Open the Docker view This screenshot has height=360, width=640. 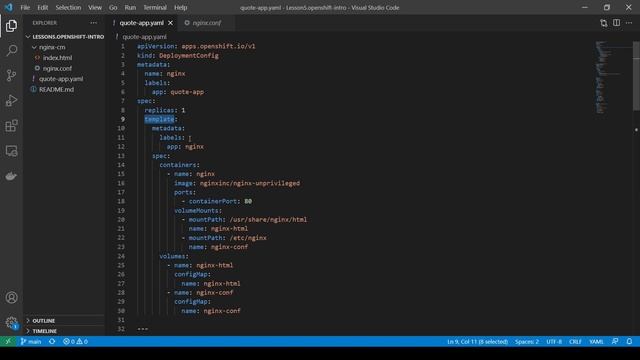[x=11, y=176]
